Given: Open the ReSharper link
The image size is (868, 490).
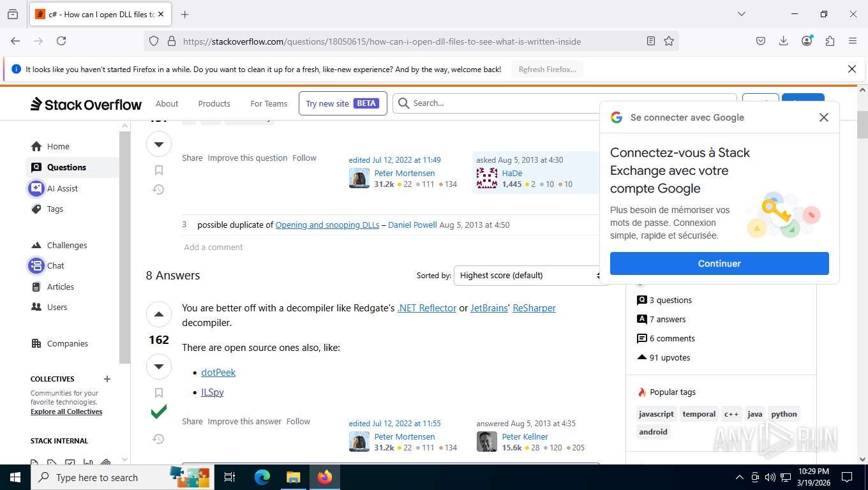Looking at the screenshot, I should pyautogui.click(x=534, y=308).
